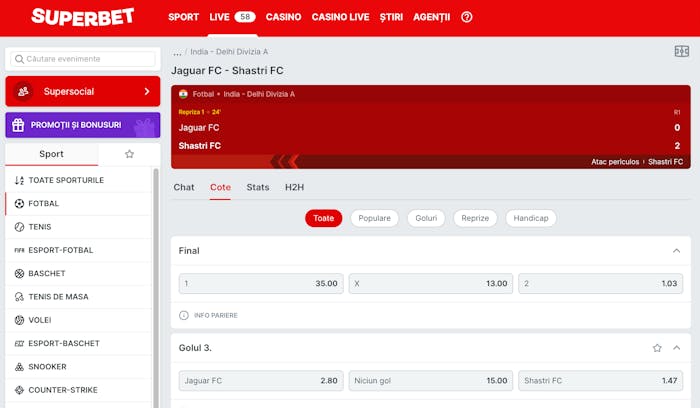Open the Supersocial button
The width and height of the screenshot is (700, 408).
(83, 92)
